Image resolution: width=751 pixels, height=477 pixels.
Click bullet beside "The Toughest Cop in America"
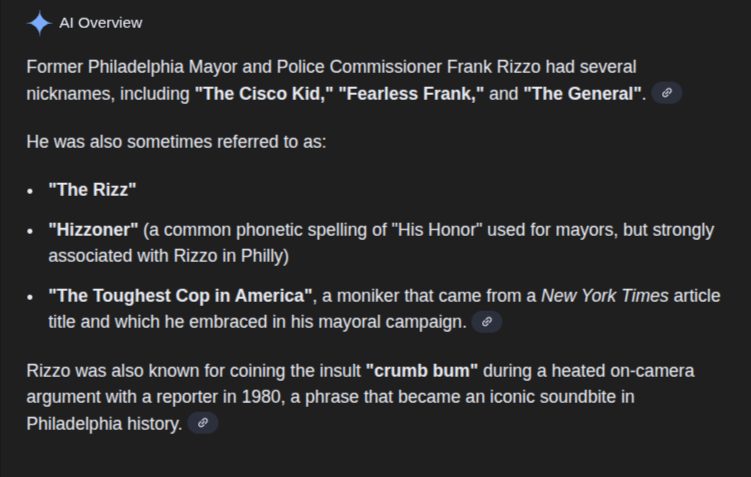[31, 297]
